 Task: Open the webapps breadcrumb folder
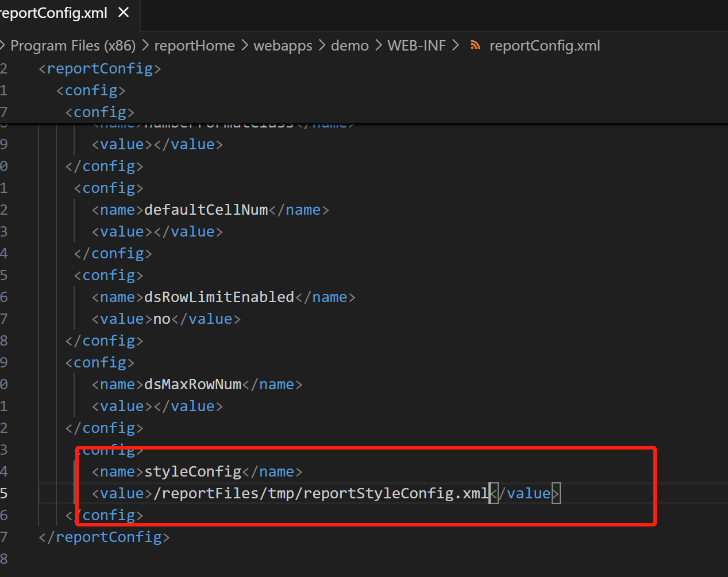coord(283,46)
